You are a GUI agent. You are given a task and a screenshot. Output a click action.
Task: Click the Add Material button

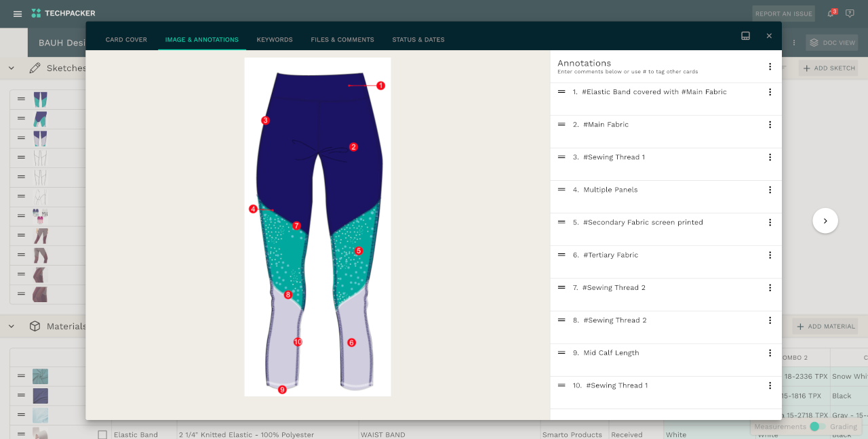[x=825, y=327]
